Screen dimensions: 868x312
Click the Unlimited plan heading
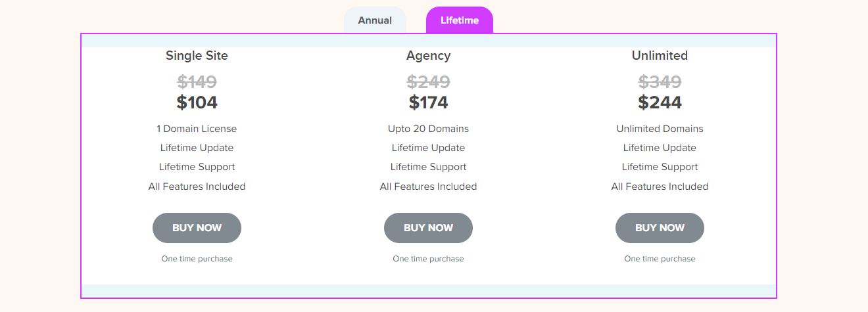[x=660, y=56]
